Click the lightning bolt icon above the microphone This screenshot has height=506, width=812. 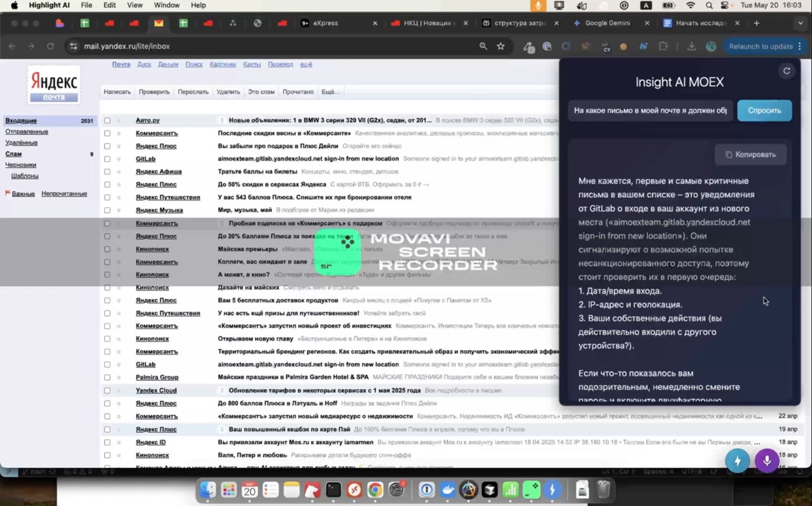coord(737,461)
